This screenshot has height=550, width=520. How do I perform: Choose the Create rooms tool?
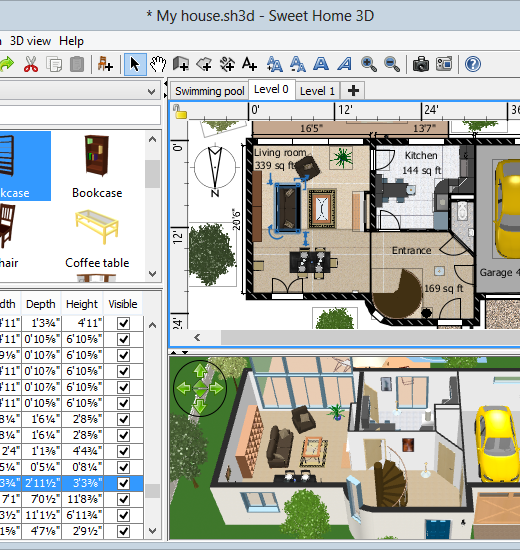point(204,65)
